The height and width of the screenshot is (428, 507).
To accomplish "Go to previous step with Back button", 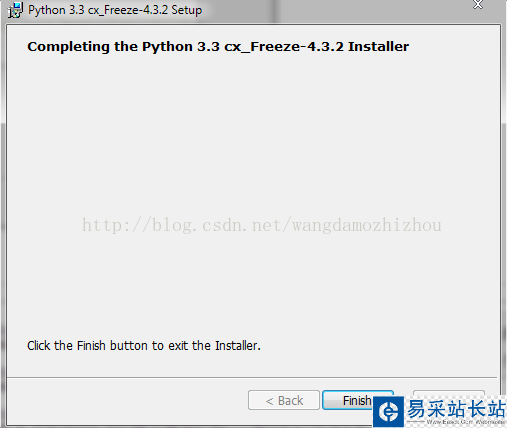I will [x=284, y=400].
